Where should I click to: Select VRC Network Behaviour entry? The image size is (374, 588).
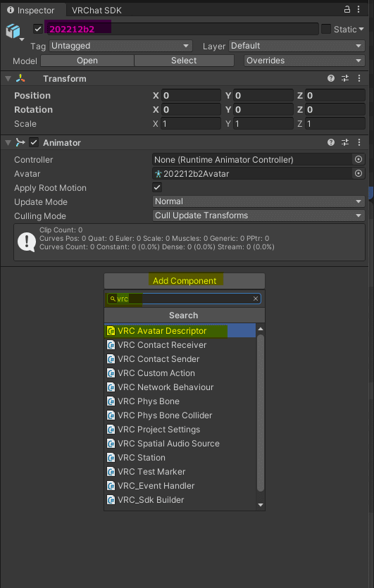180,387
